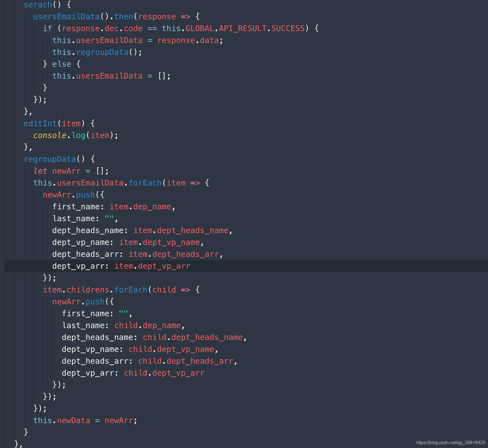488x448 pixels.
Task: Click the serach method name
Action: (x=38, y=5)
